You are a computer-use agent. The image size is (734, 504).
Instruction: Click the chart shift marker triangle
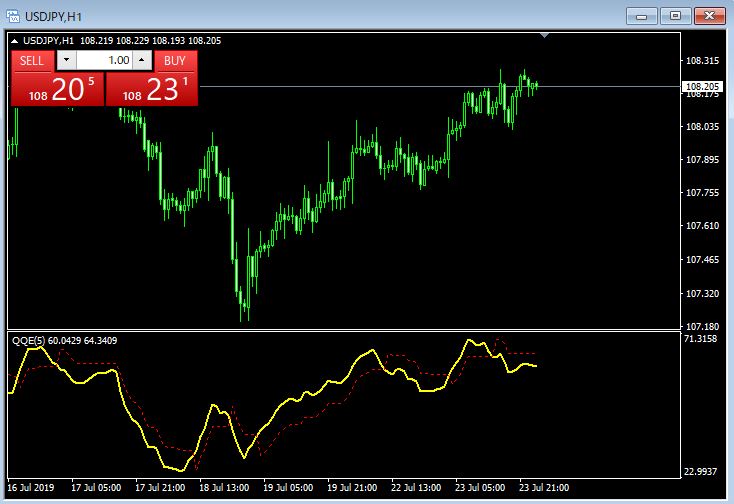(x=544, y=35)
